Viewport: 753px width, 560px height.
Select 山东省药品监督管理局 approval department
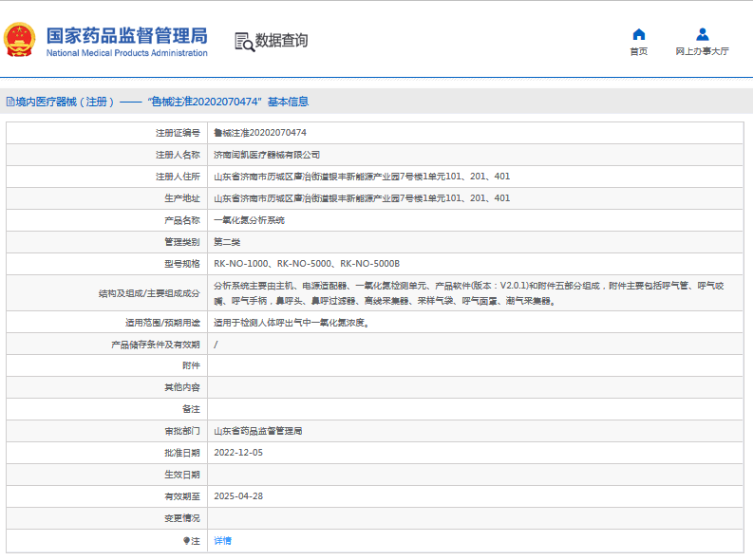point(258,431)
